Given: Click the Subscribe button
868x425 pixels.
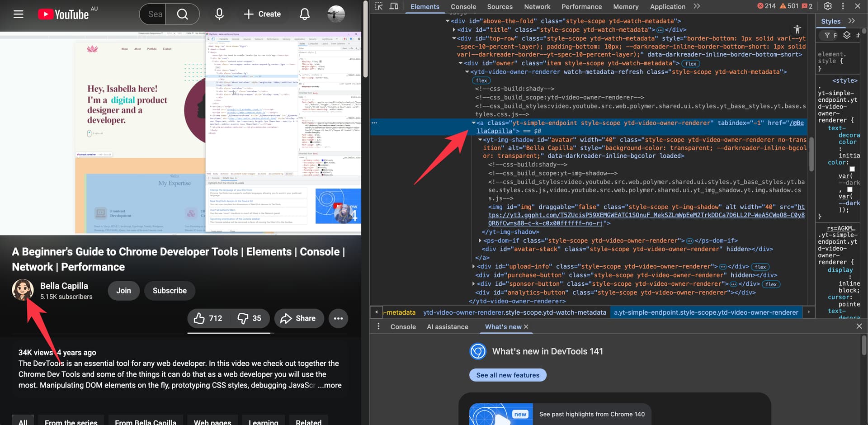Looking at the screenshot, I should pyautogui.click(x=170, y=291).
